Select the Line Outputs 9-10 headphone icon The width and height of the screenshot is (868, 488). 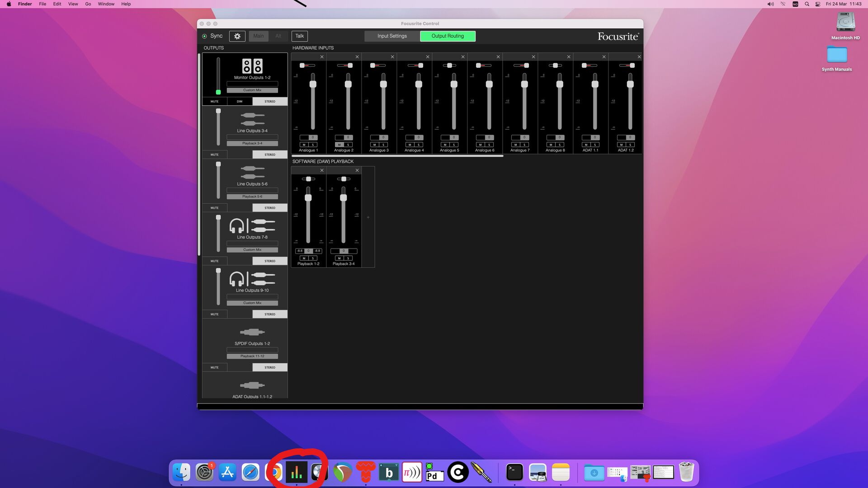pyautogui.click(x=237, y=279)
